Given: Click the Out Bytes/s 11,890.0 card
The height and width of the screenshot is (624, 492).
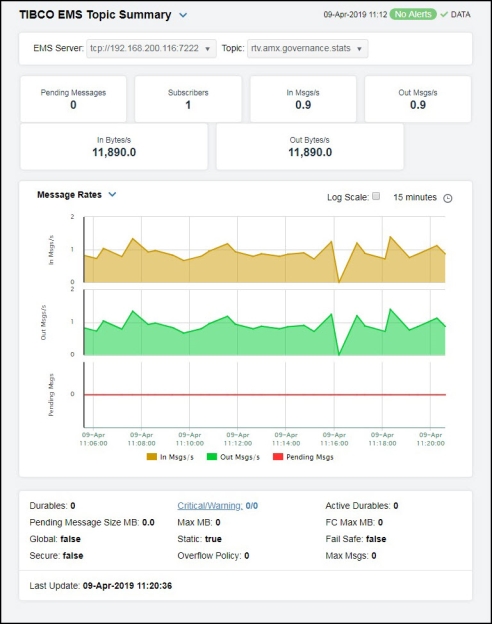Looking at the screenshot, I should [310, 146].
